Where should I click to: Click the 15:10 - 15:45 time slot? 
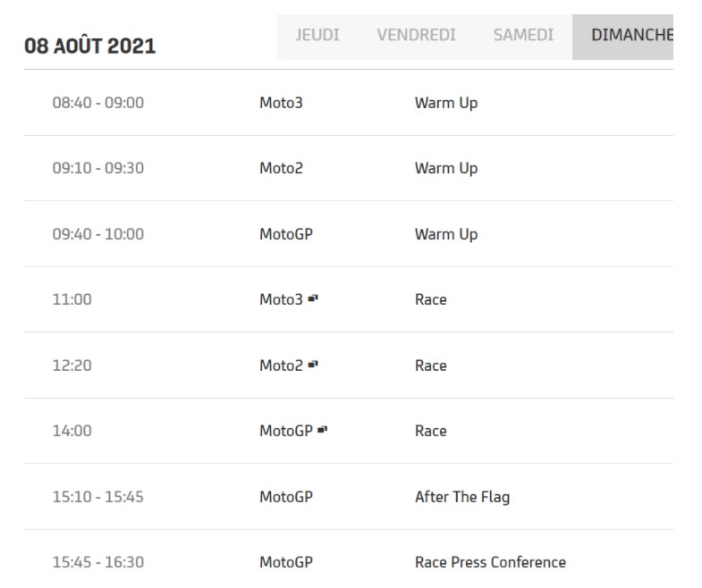point(98,497)
